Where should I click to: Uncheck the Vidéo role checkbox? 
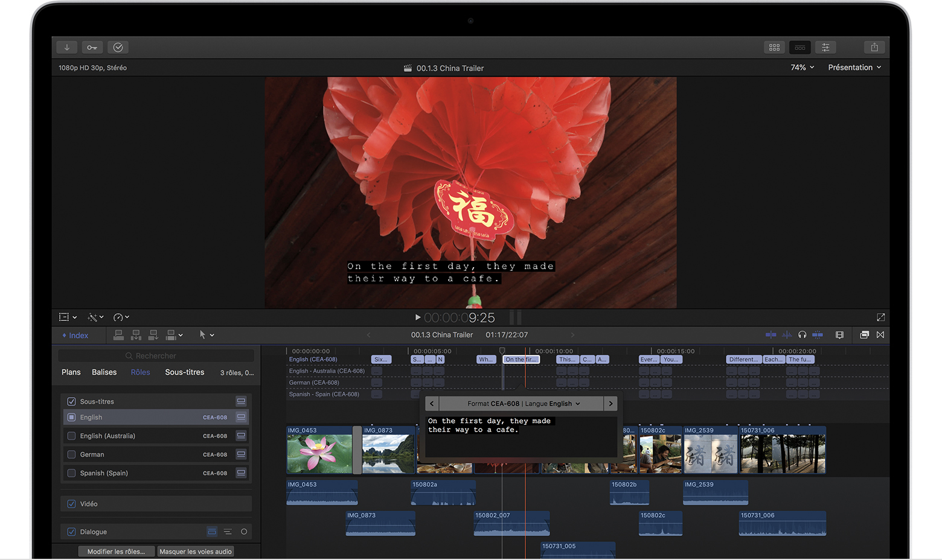pyautogui.click(x=71, y=504)
